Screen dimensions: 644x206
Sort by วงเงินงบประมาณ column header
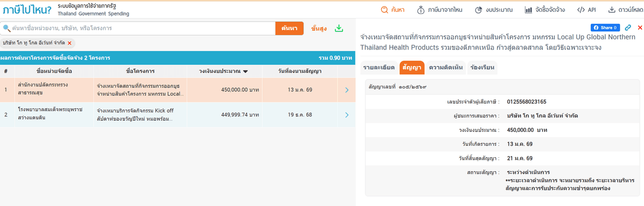[x=223, y=71]
